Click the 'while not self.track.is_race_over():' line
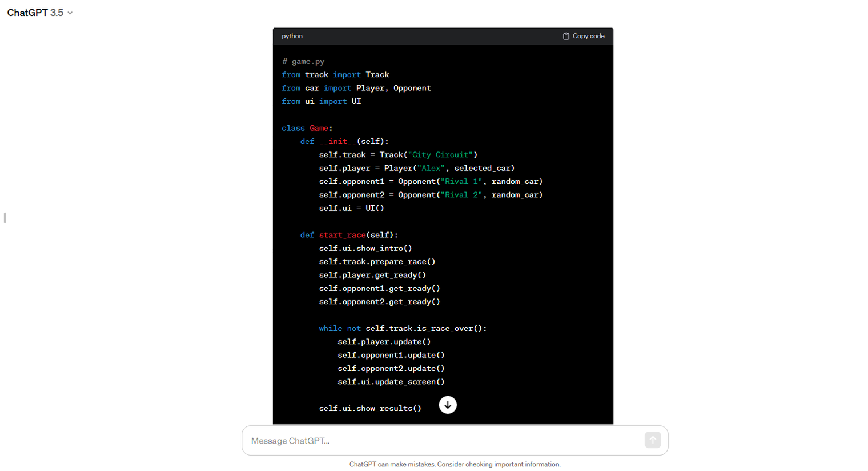Screen dimensions: 868x471 click(x=403, y=328)
